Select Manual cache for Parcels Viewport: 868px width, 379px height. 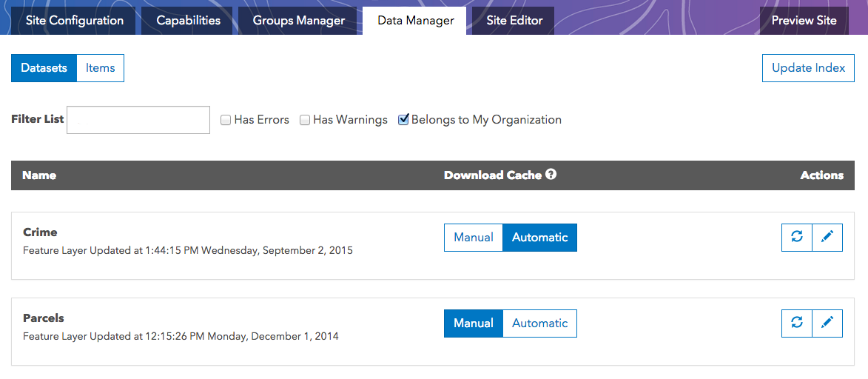click(474, 323)
